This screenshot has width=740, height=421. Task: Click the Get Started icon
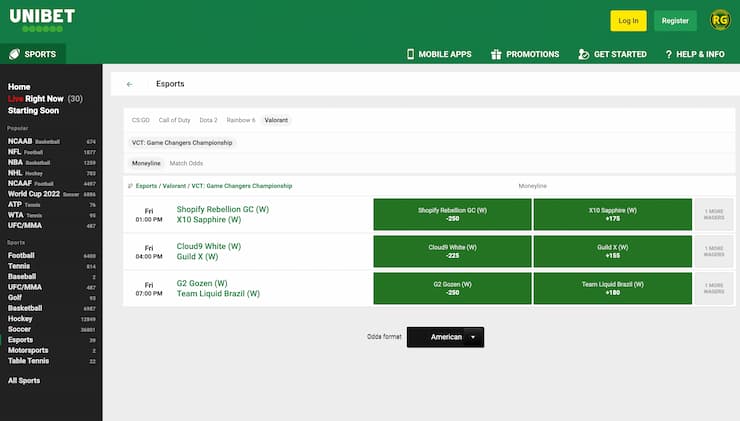coord(583,54)
